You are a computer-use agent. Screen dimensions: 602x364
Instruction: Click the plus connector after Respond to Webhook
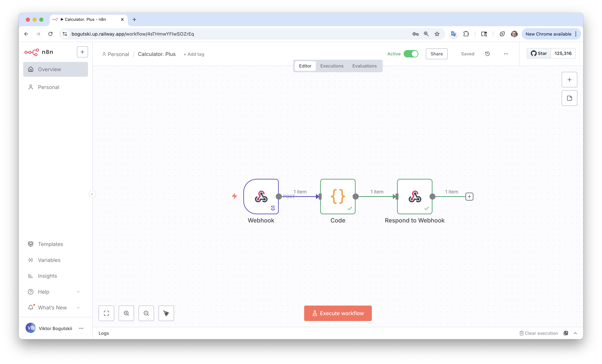coord(469,197)
